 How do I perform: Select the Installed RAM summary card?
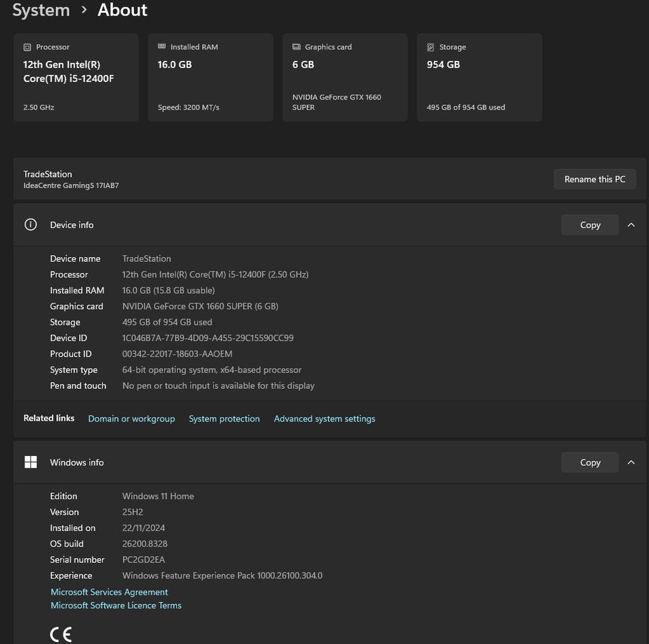coord(211,77)
